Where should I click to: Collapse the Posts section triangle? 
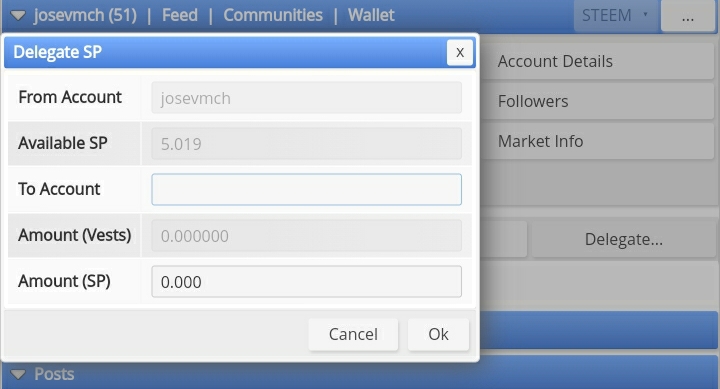pos(18,374)
